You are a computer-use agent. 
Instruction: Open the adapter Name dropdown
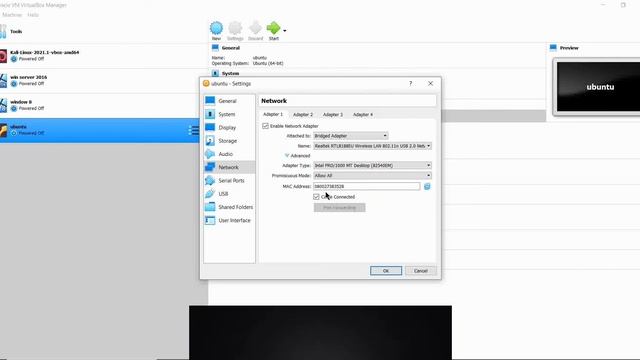click(372, 146)
